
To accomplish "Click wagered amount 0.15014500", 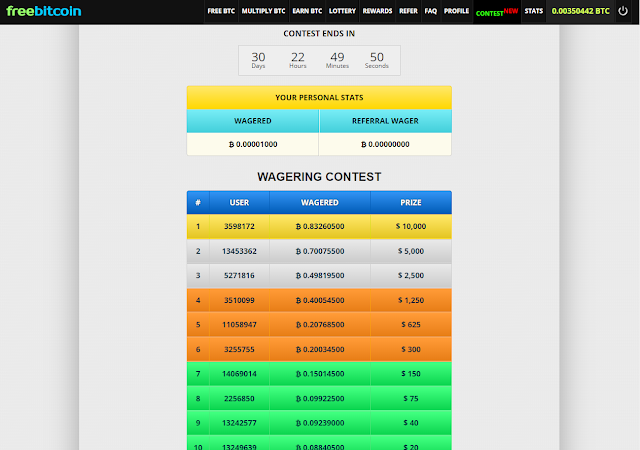I will [x=320, y=374].
